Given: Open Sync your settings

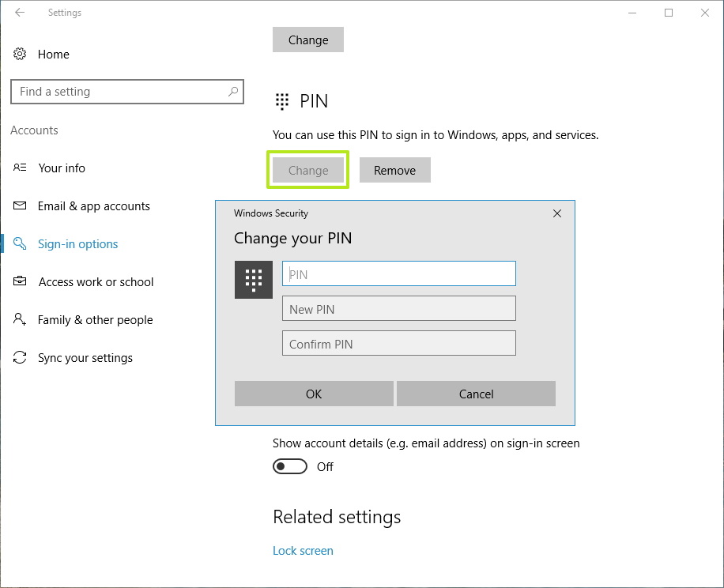Looking at the screenshot, I should pos(85,358).
